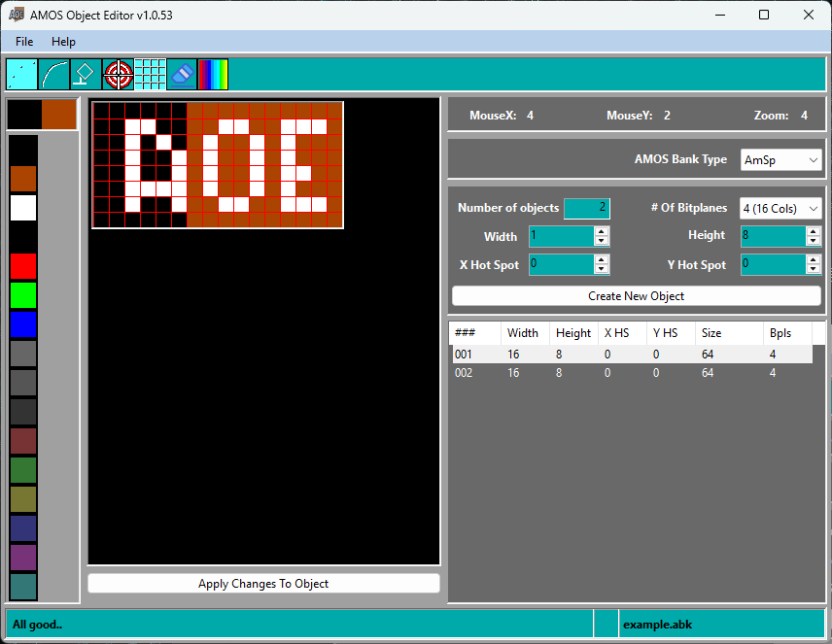The width and height of the screenshot is (832, 644).
Task: Decrease Height with the down arrow
Action: (x=813, y=240)
